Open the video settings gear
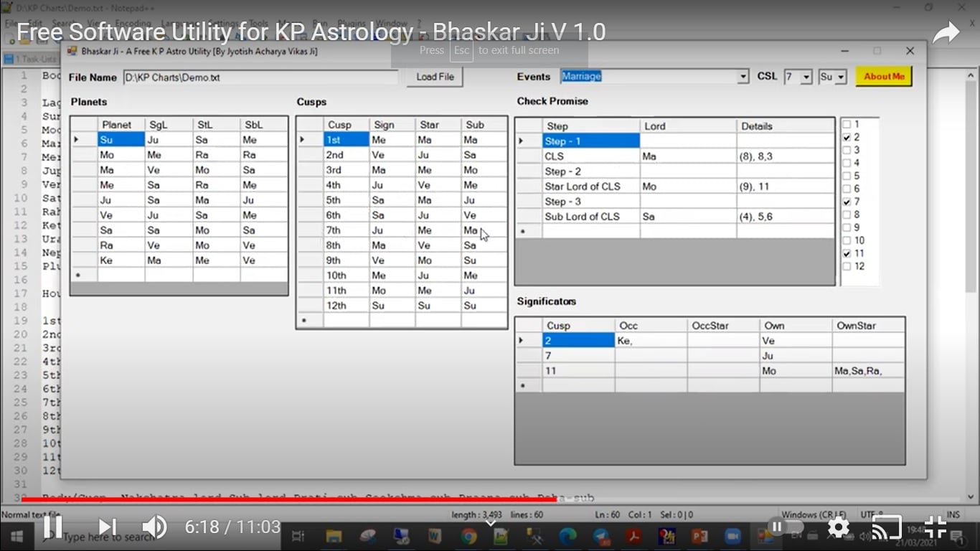This screenshot has width=980, height=551. [838, 527]
